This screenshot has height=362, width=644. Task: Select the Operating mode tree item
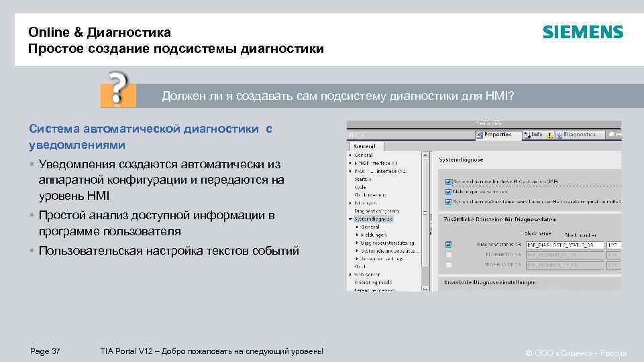(x=373, y=282)
